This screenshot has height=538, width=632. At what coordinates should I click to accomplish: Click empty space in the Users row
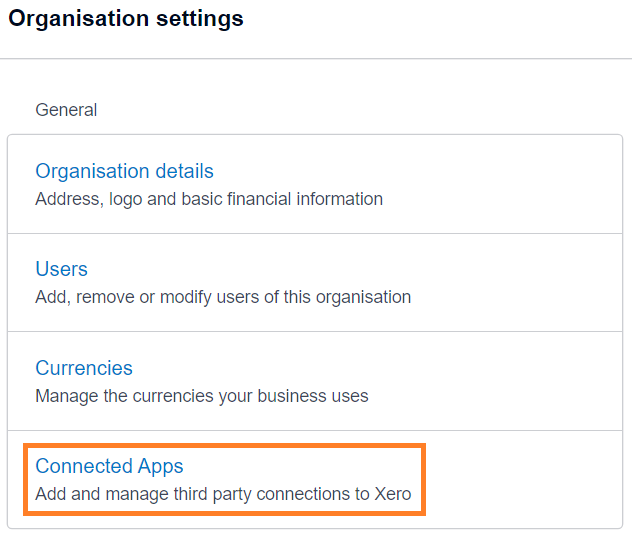coord(516,283)
